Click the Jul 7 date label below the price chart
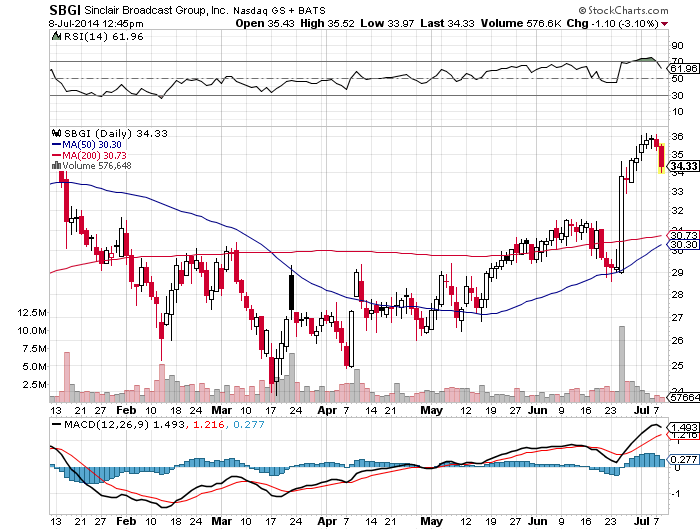700x530 pixels. click(646, 410)
